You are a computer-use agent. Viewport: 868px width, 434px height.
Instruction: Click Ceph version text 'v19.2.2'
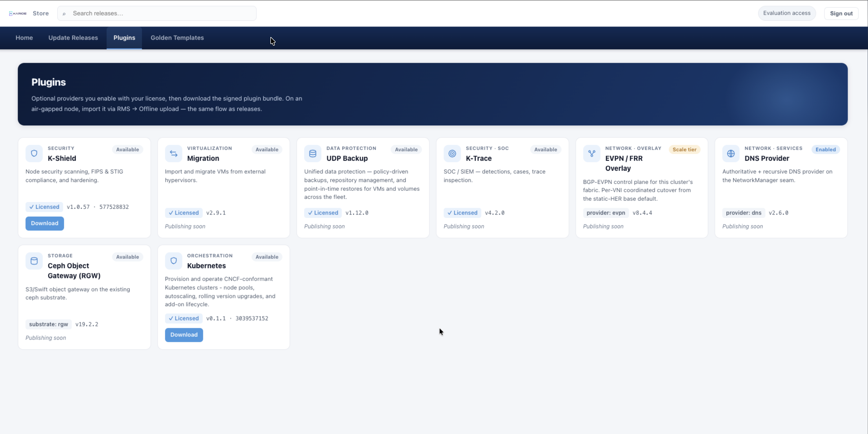[x=87, y=324]
